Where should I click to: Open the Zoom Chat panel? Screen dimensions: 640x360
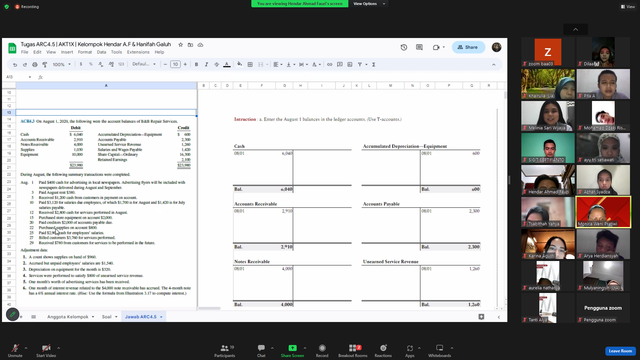(261, 351)
